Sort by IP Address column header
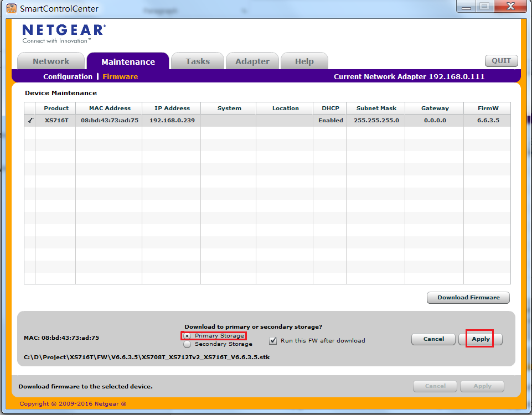 [x=172, y=108]
